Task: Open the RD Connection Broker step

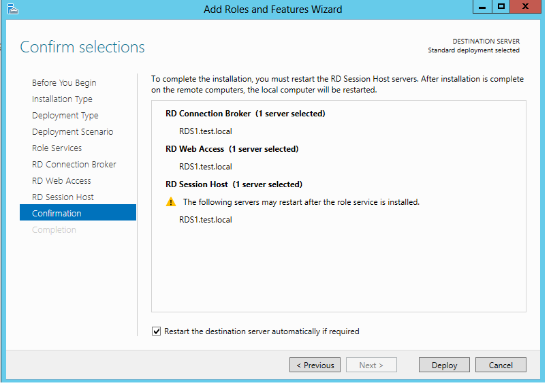Action: point(74,165)
